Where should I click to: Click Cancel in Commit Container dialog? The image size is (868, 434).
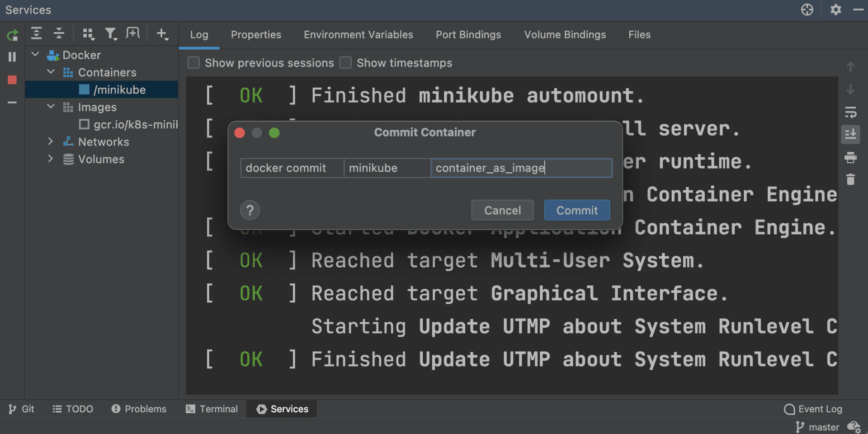click(502, 210)
